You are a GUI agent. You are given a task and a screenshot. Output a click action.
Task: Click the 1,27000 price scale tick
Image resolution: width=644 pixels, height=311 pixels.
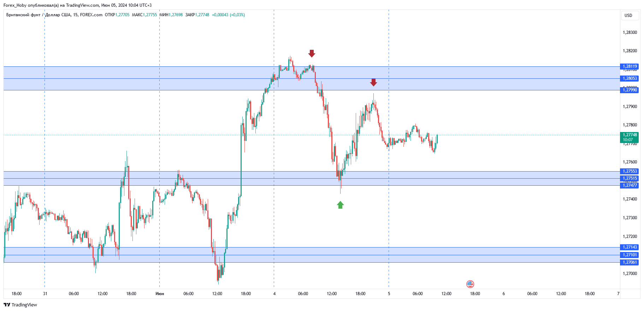pyautogui.click(x=630, y=274)
